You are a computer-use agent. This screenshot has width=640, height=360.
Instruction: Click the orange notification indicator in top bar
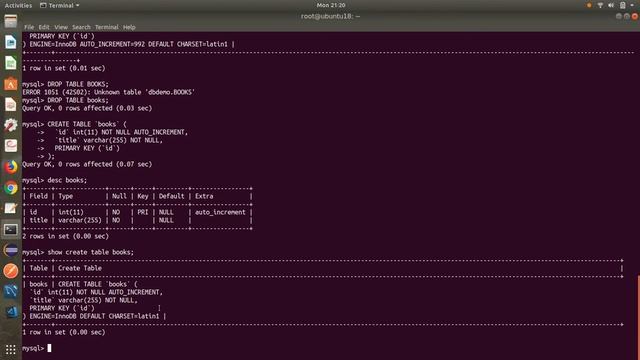click(589, 5)
